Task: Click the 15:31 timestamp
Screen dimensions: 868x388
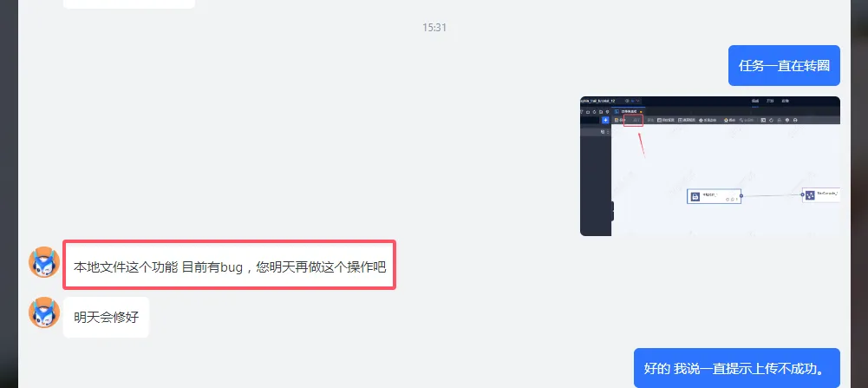Action: pos(434,27)
